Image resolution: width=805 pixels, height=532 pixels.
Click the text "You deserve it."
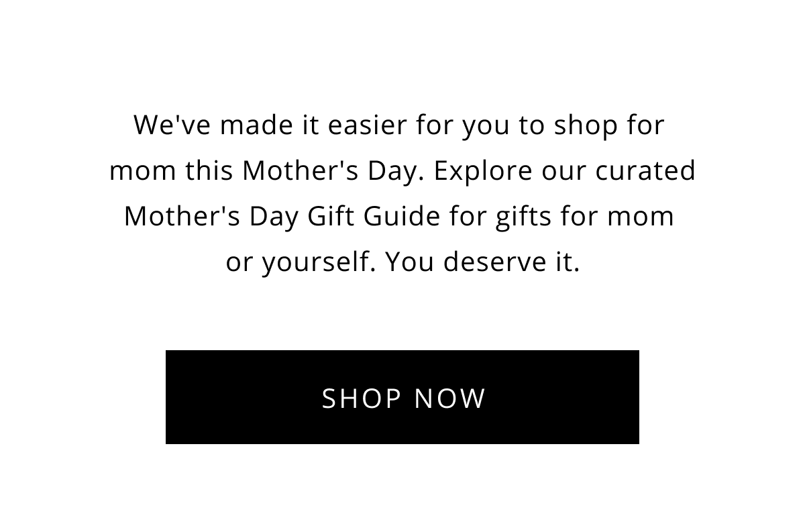click(483, 262)
